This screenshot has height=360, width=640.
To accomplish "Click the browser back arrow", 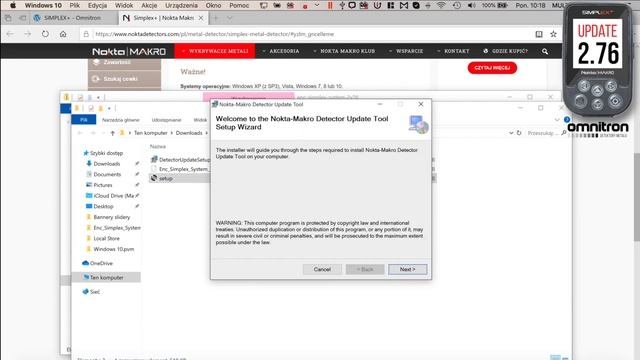I will point(10,34).
